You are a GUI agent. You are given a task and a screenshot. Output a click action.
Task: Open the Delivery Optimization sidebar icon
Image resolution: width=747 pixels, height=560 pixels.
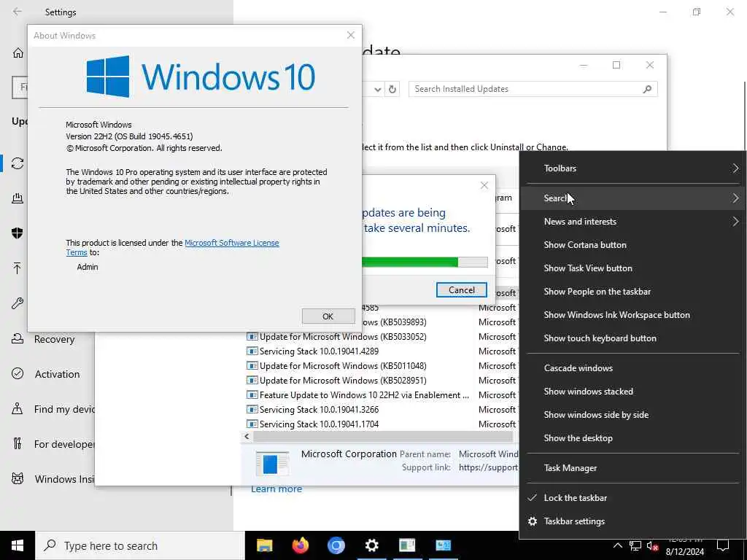[x=18, y=198]
